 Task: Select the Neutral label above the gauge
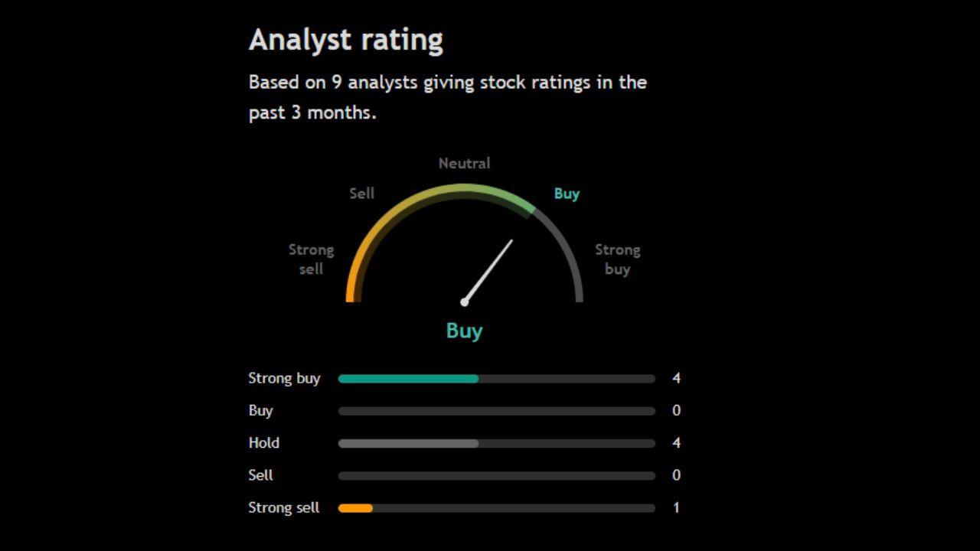click(464, 163)
